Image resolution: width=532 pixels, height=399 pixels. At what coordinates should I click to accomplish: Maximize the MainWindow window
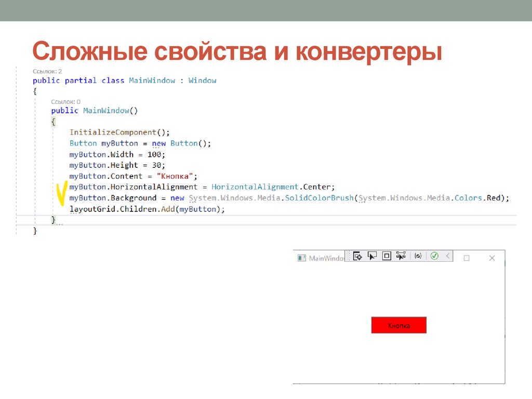pyautogui.click(x=467, y=258)
